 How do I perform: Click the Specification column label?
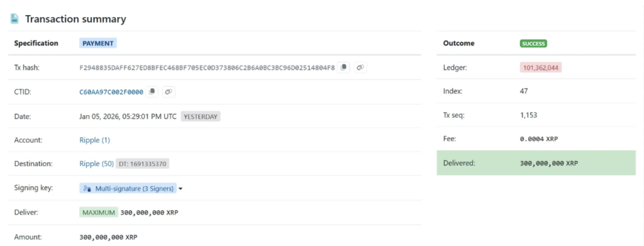pos(36,43)
